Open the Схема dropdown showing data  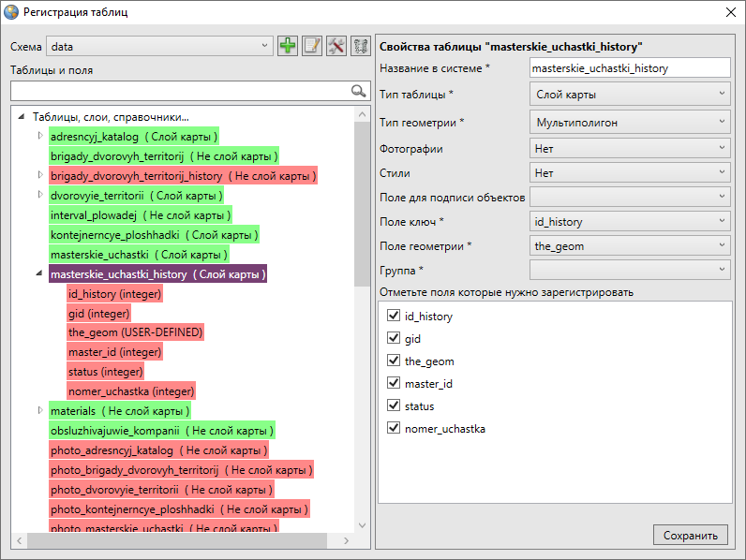tap(159, 46)
